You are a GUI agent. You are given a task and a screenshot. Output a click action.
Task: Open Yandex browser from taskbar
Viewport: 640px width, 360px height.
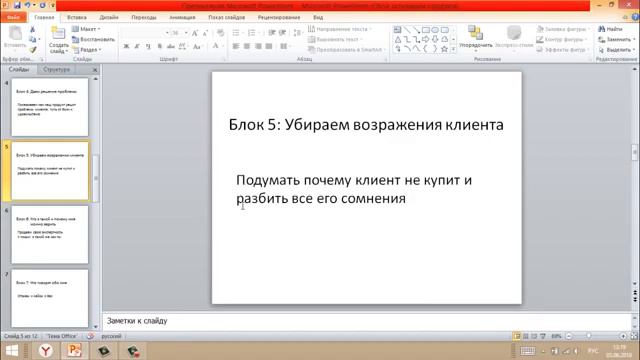(46, 351)
